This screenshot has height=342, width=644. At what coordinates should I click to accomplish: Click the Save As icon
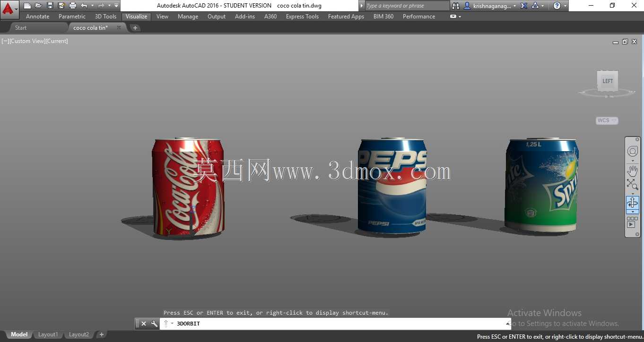click(61, 6)
